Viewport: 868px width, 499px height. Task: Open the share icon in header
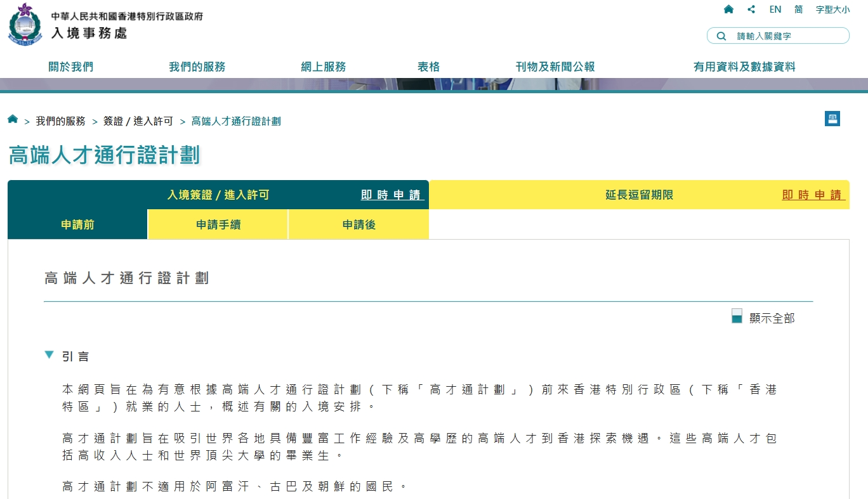(751, 10)
